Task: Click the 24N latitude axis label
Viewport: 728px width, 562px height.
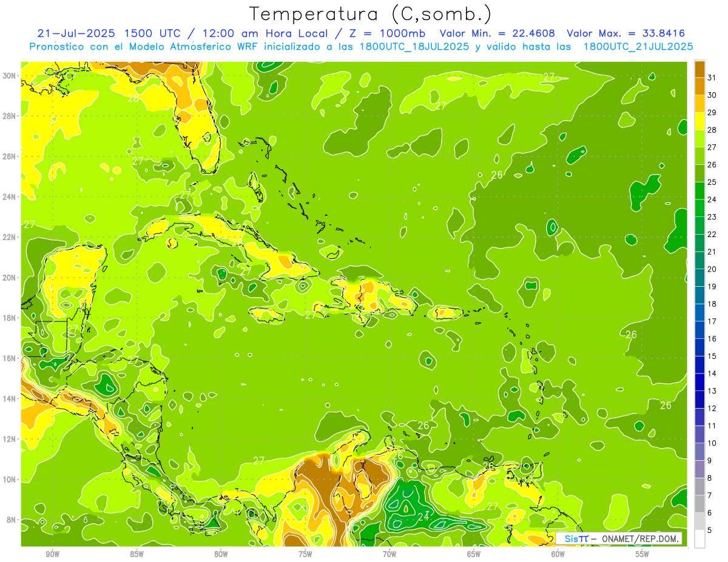Action: point(10,197)
